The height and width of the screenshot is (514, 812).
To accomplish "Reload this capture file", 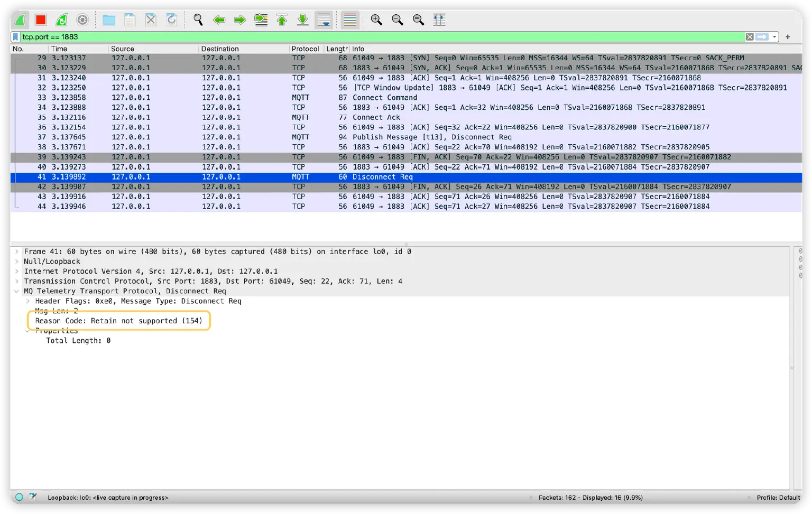I will click(x=171, y=20).
